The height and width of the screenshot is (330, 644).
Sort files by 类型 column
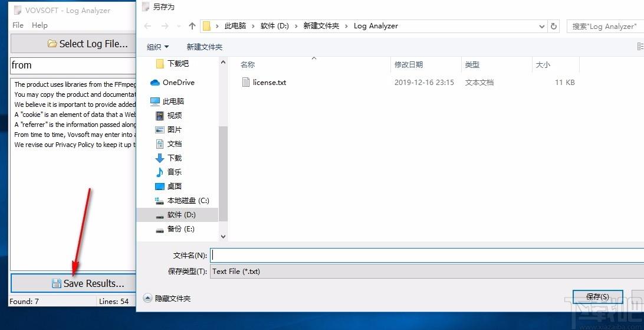click(472, 64)
